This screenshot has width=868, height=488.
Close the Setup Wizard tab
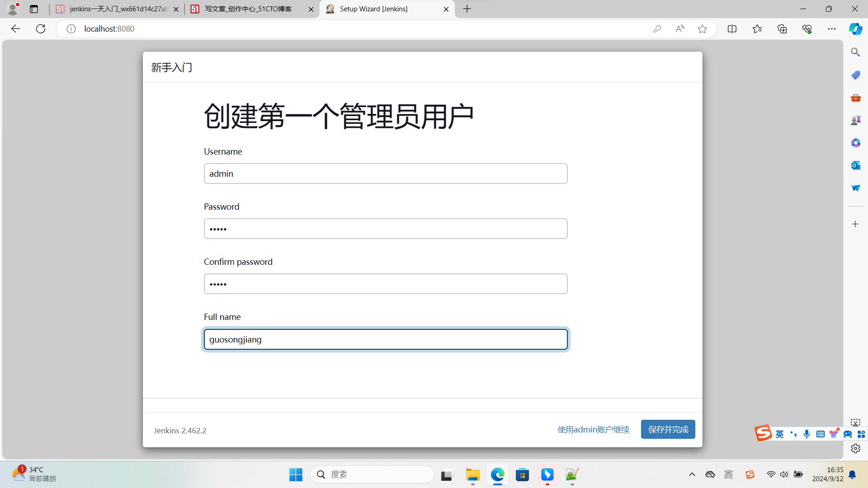point(446,9)
